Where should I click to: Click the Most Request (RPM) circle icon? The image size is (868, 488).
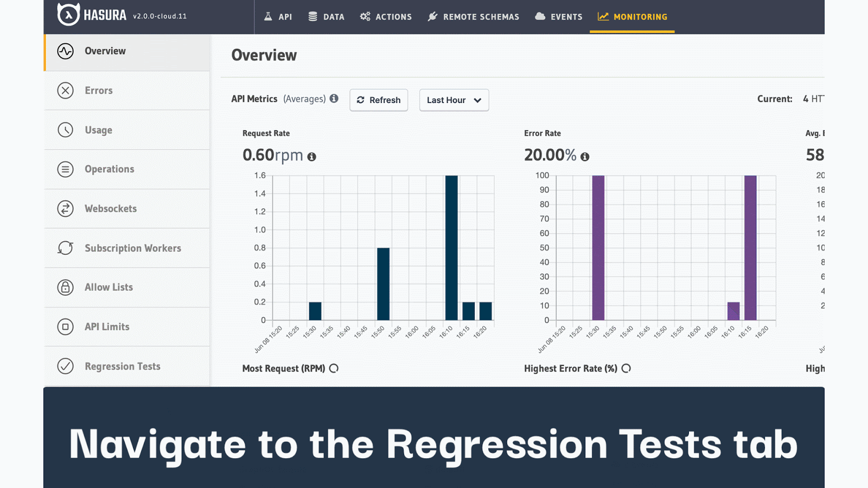click(x=334, y=369)
